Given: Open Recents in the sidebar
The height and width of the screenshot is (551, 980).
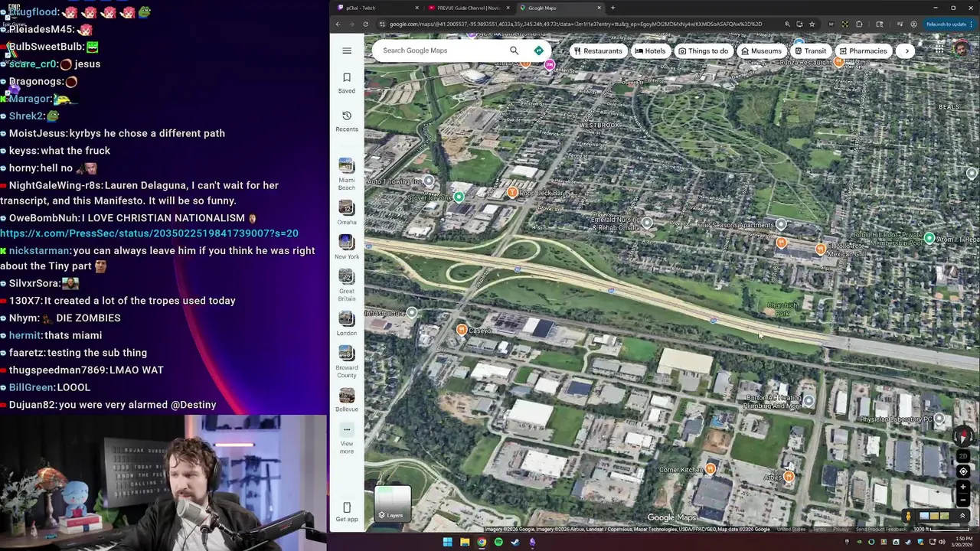Looking at the screenshot, I should (x=347, y=121).
